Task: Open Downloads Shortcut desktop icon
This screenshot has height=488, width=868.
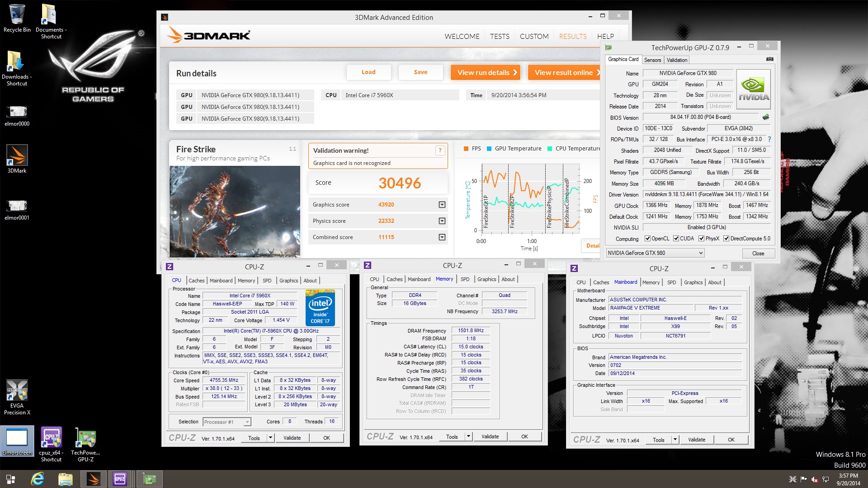Action: click(17, 68)
